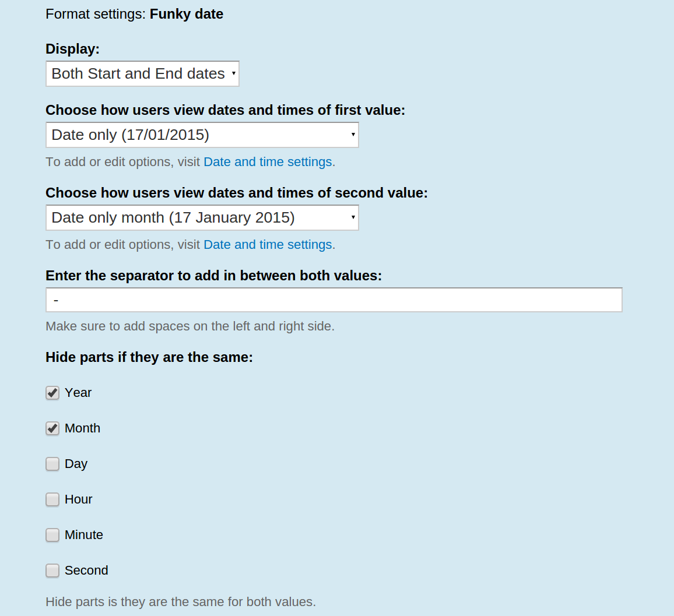This screenshot has height=616, width=674.
Task: Click the 'Enter the separator' field label
Action: pyautogui.click(x=213, y=276)
